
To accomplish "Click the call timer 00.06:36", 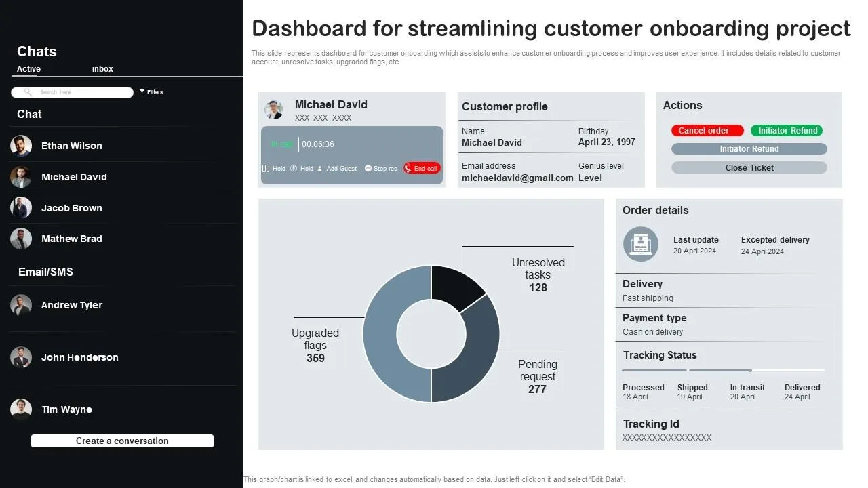I will [x=318, y=144].
